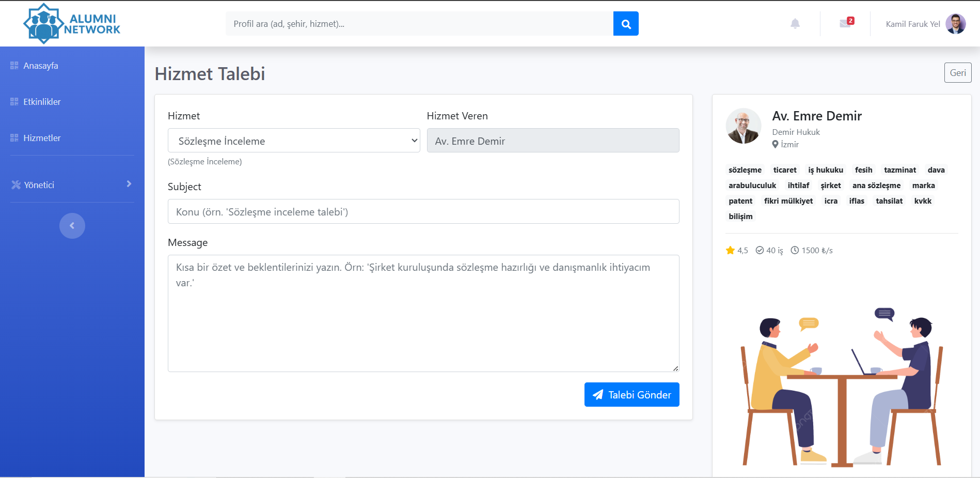Go to Anasayfa in the sidebar
980x478 pixels.
tap(41, 66)
